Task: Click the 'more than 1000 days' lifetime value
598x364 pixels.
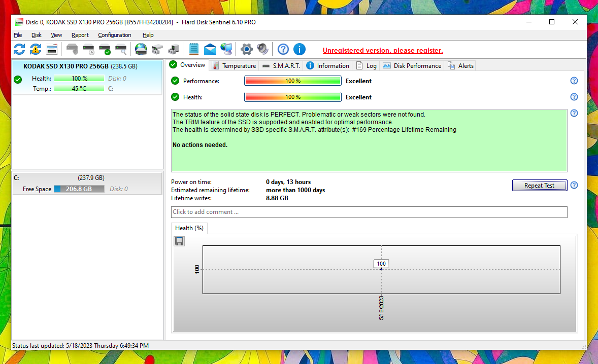Action: [x=295, y=190]
